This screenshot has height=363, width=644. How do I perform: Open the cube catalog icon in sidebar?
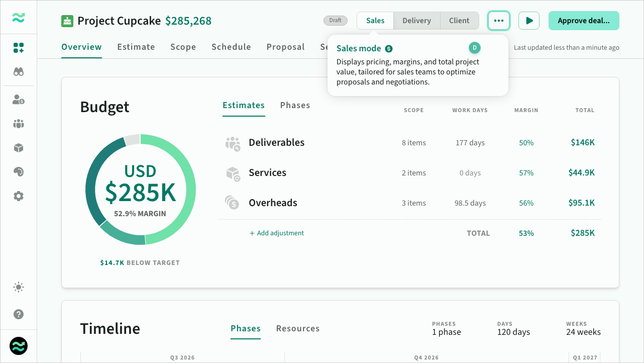[x=19, y=148]
